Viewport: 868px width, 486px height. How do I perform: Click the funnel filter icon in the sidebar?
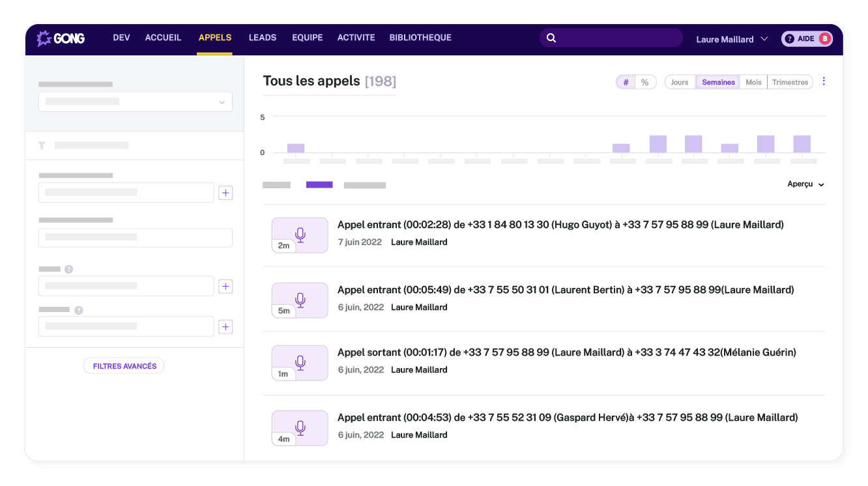[x=42, y=145]
